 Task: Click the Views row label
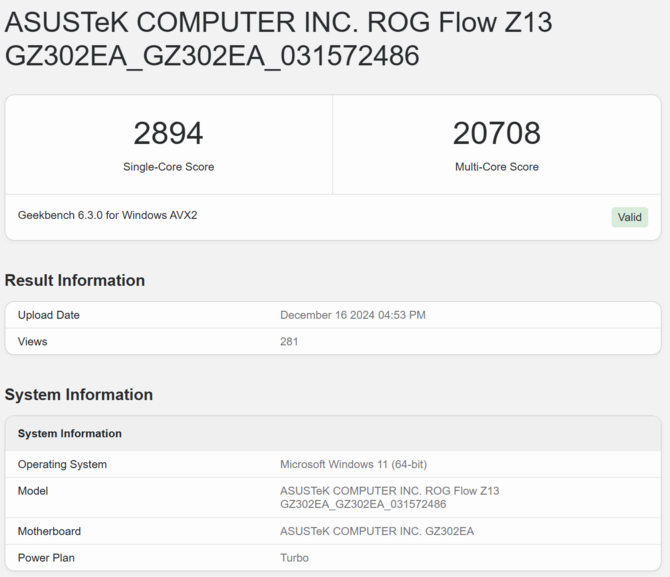32,341
